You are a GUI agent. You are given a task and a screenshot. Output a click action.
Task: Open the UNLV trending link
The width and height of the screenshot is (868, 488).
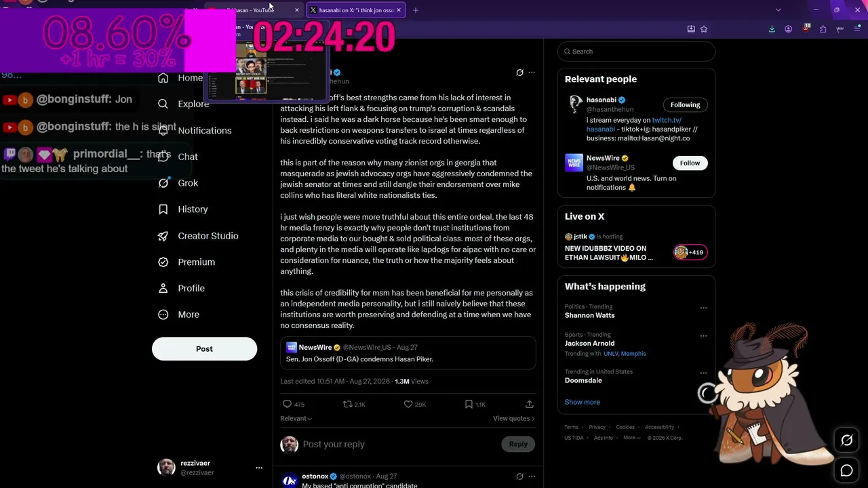611,354
